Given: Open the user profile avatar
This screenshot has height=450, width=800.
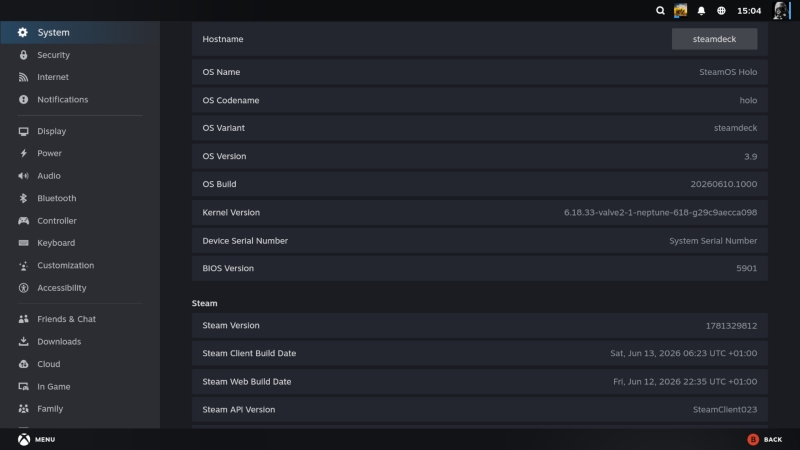Looking at the screenshot, I should 781,11.
